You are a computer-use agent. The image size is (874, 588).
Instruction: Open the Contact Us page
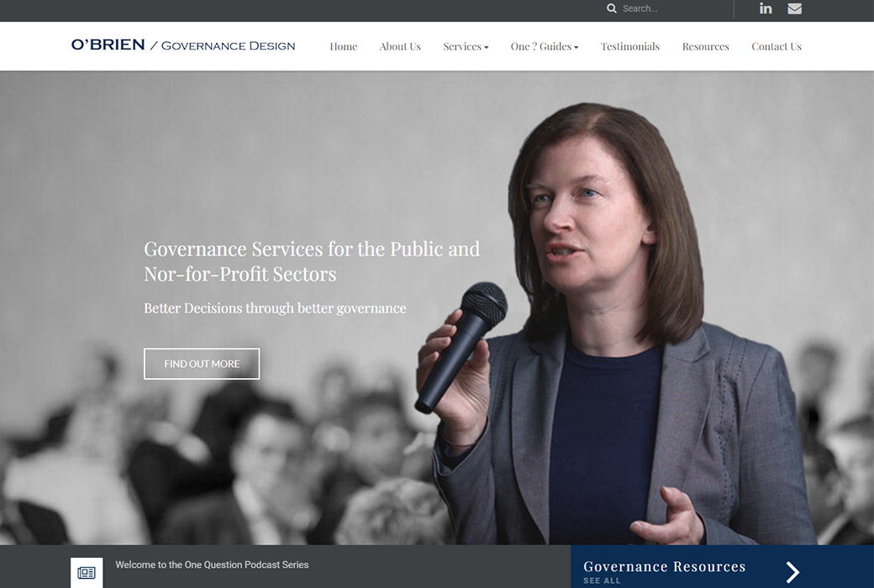pos(776,46)
